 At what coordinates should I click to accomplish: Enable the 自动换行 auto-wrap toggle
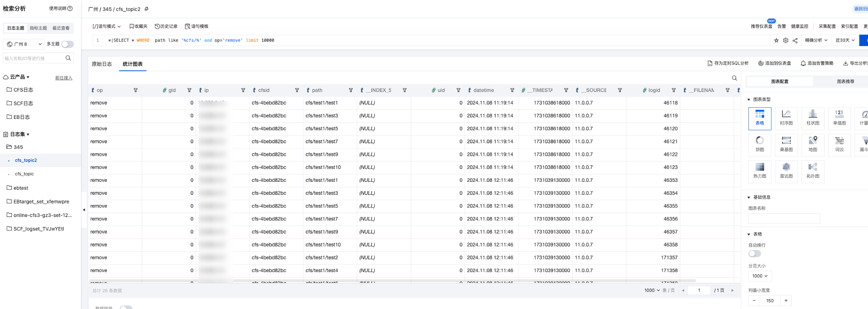pyautogui.click(x=755, y=254)
